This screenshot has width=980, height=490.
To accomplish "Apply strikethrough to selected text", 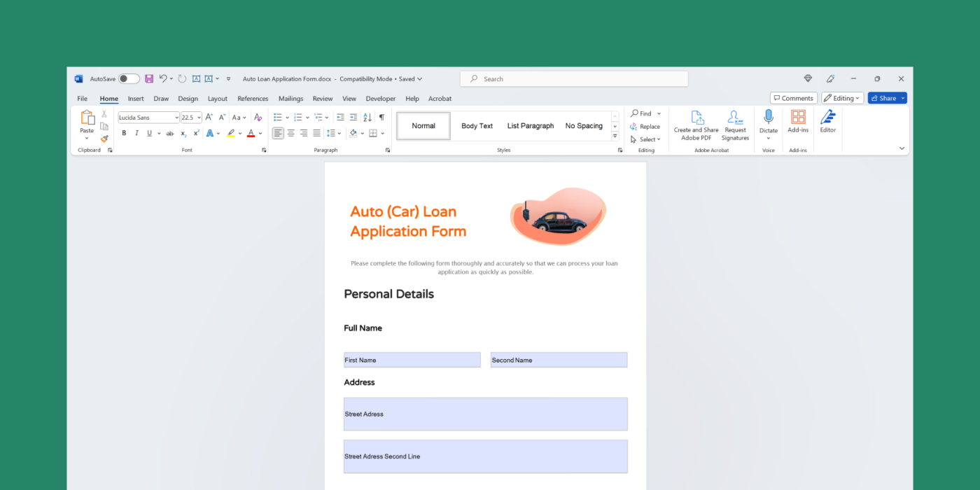I will [170, 133].
